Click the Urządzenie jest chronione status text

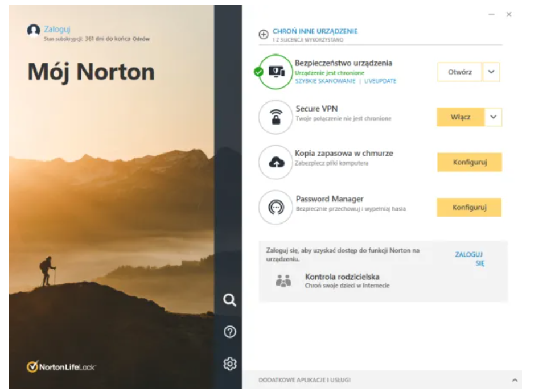pyautogui.click(x=330, y=73)
